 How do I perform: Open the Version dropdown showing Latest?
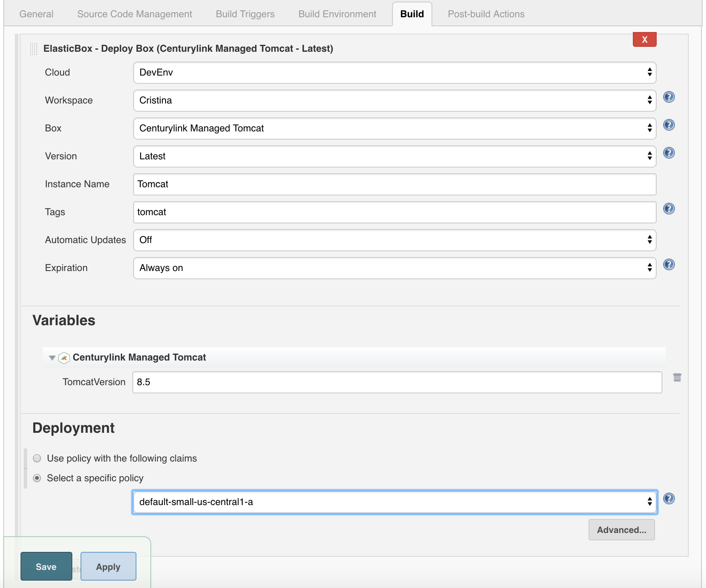pyautogui.click(x=395, y=156)
